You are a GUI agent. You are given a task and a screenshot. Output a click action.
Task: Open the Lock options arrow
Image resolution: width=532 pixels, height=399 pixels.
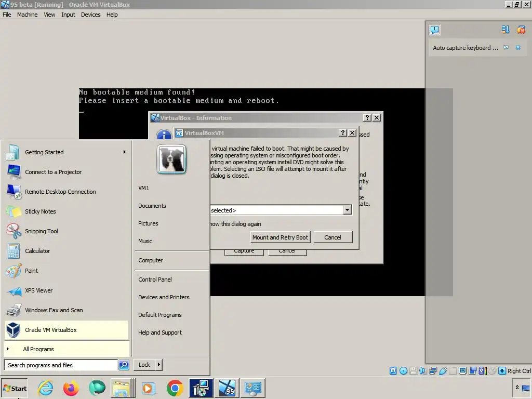click(x=158, y=365)
